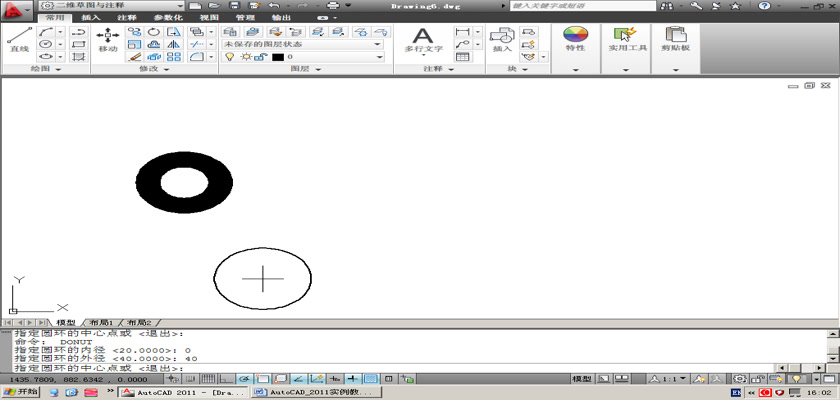Image resolution: width=840 pixels, height=400 pixels.
Task: Click the Open file icon in quick access toolbar
Action: tap(214, 5)
